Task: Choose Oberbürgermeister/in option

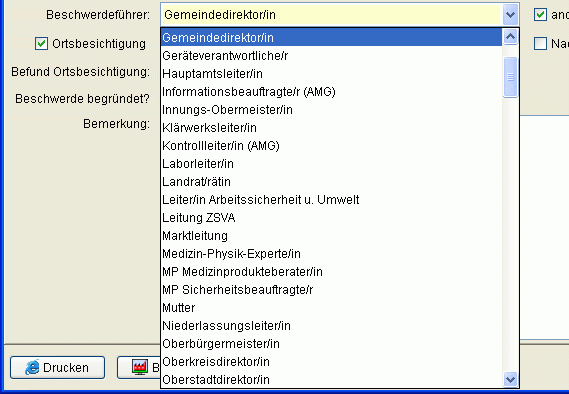Action: coord(331,344)
